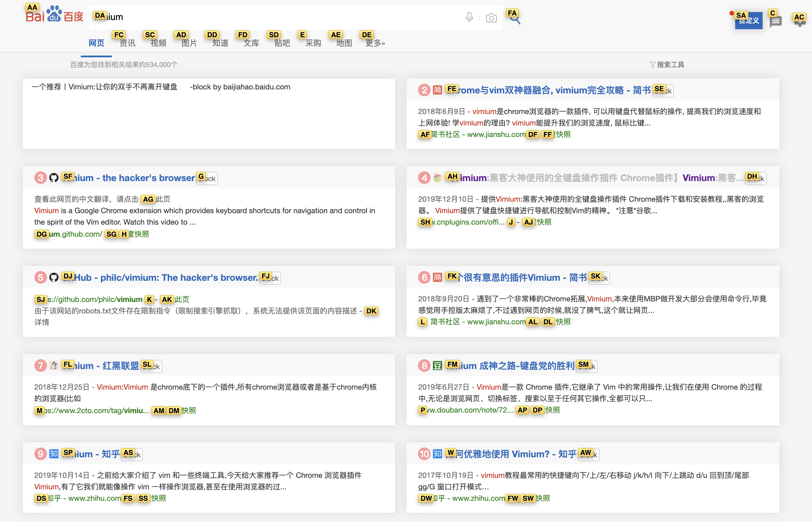This screenshot has width=812, height=522.
Task: Click the GitHub icon on result 3
Action: [x=54, y=178]
